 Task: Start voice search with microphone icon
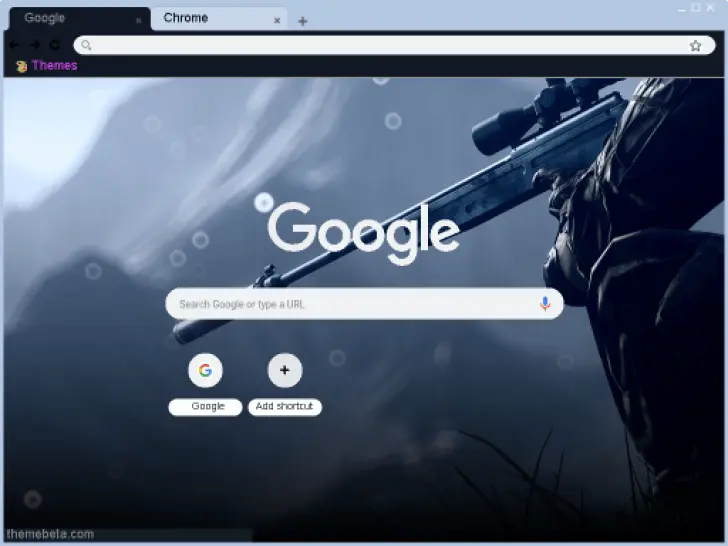545,304
